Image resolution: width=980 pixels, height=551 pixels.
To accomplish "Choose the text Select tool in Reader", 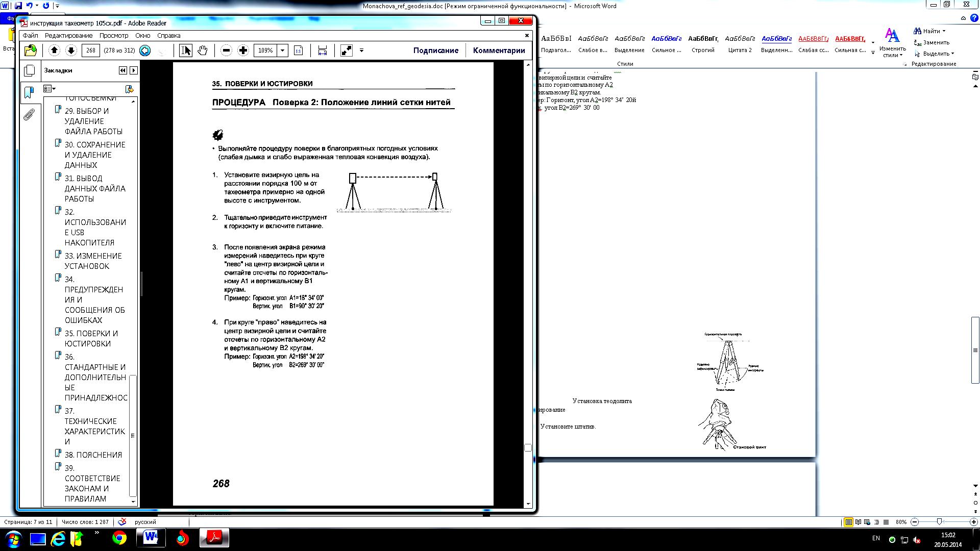I will tap(186, 50).
